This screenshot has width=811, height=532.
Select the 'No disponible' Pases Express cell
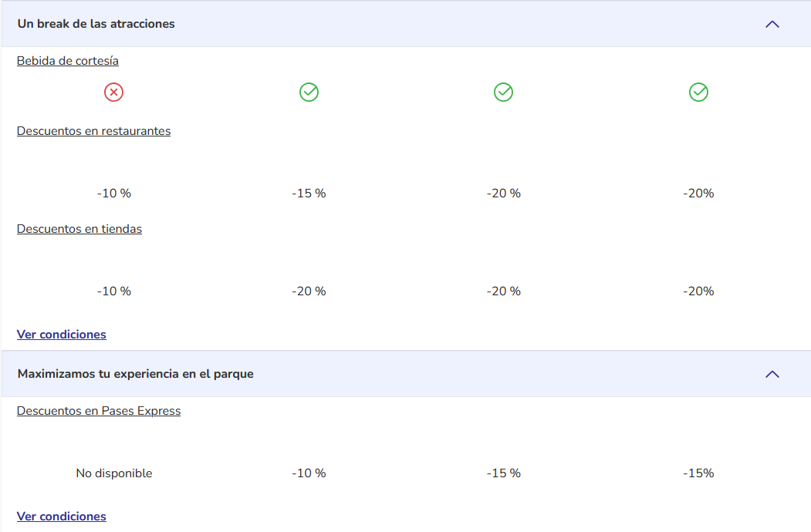[x=113, y=473]
